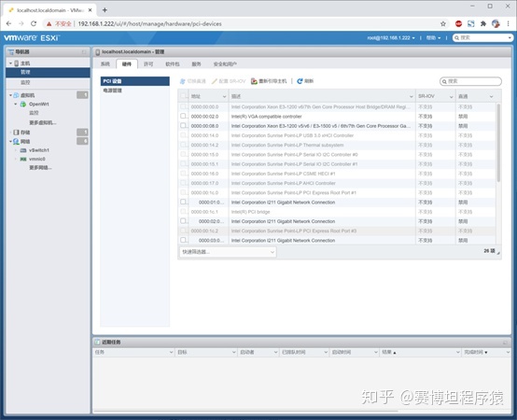Switch to the 系统 tab
The image size is (517, 420).
pyautogui.click(x=105, y=64)
